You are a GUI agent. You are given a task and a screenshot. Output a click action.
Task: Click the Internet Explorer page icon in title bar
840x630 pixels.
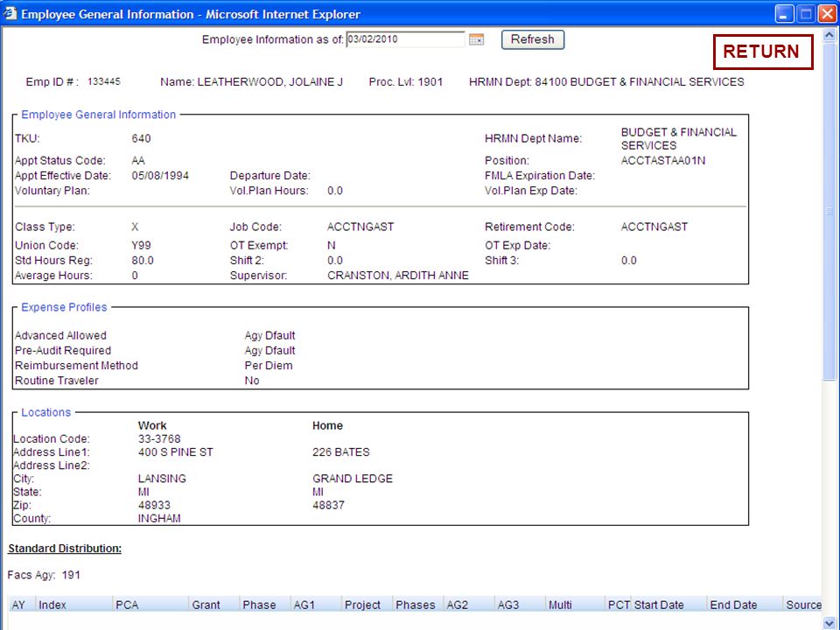(10, 13)
